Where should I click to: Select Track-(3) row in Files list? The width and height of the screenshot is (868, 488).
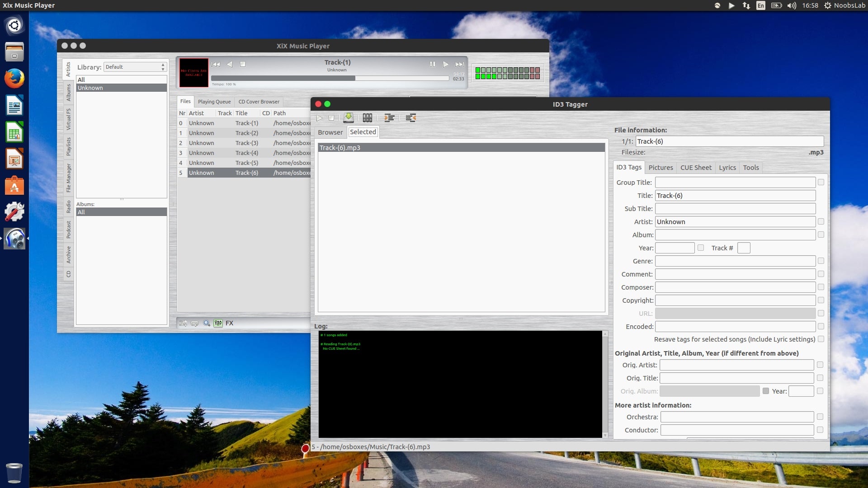[244, 143]
